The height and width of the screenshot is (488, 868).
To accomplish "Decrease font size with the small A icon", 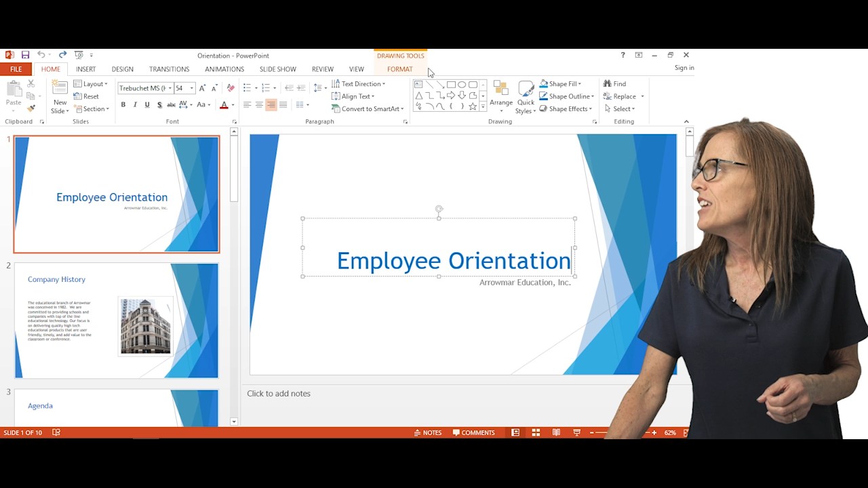I will 214,88.
